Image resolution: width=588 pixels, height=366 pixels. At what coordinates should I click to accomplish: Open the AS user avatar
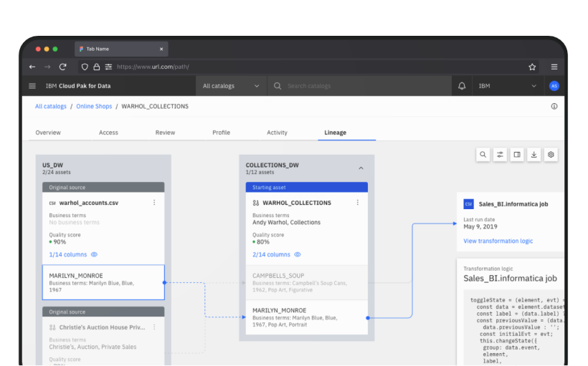pyautogui.click(x=554, y=86)
